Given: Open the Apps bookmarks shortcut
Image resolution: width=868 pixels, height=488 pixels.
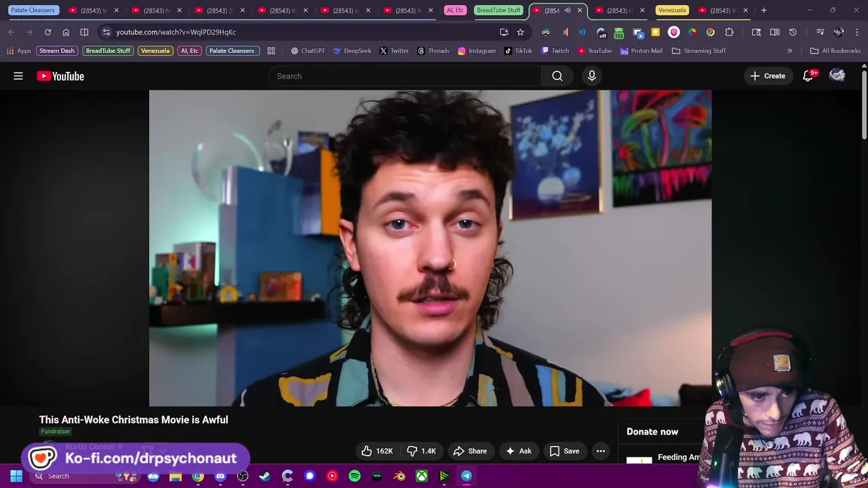Looking at the screenshot, I should coord(19,51).
